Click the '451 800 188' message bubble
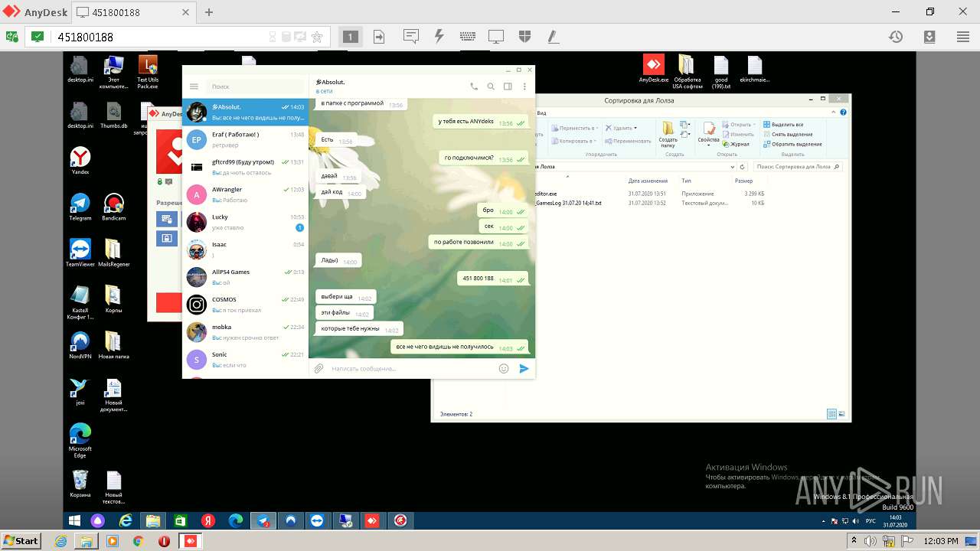The width and height of the screenshot is (980, 551). point(493,279)
